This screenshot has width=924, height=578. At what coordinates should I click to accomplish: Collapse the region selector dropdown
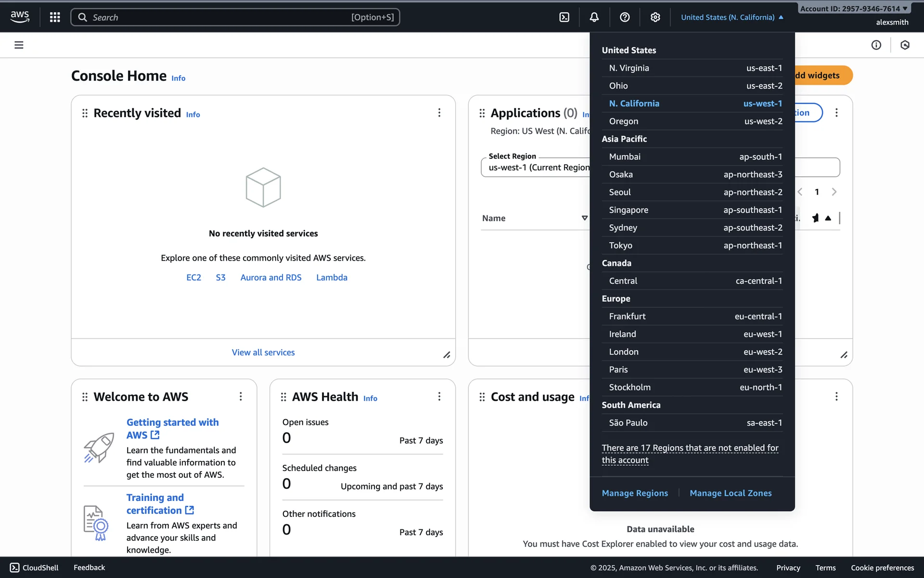(732, 17)
